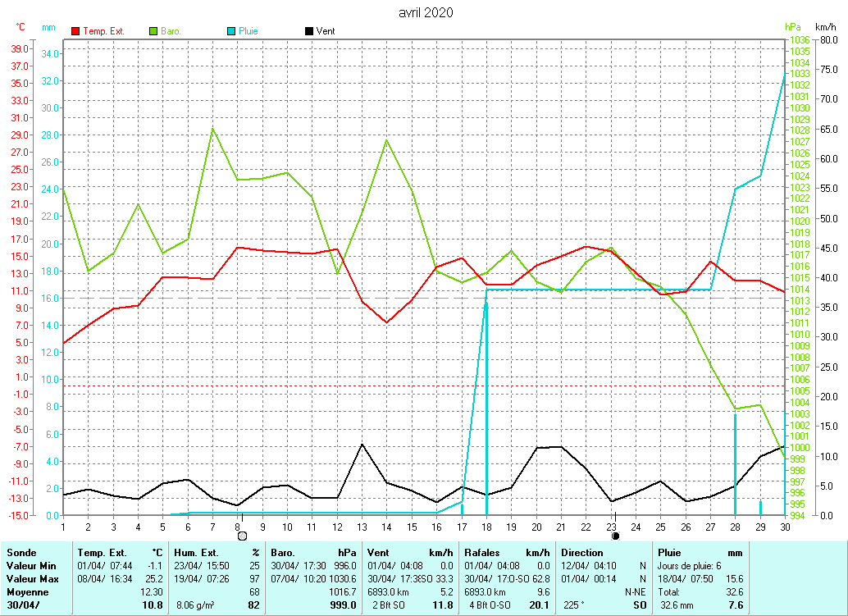Click day 18 on the x-axis
Image resolution: width=848 pixels, height=616 pixels.
click(x=486, y=526)
